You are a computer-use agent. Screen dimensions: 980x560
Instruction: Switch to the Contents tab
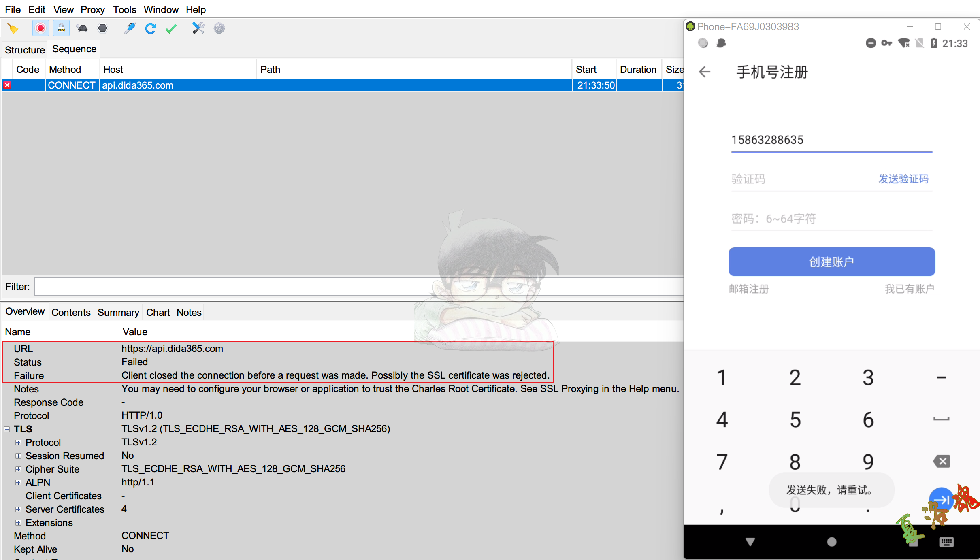tap(71, 312)
